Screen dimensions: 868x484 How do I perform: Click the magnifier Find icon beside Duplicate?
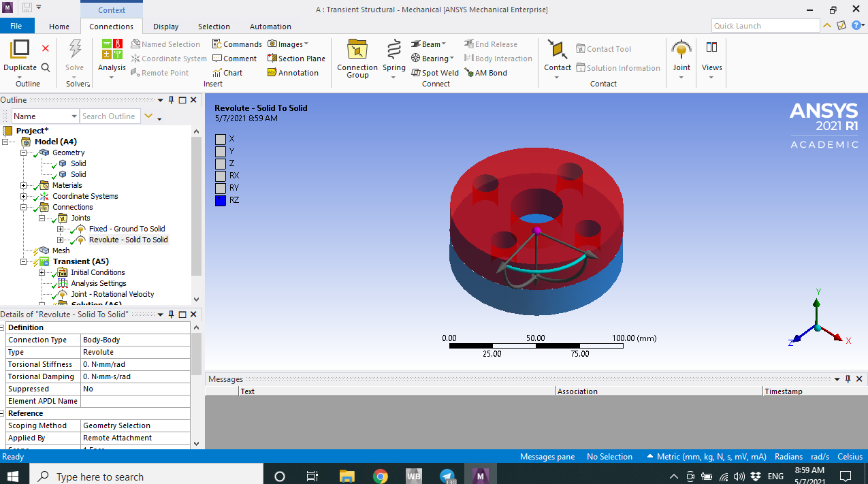(x=46, y=67)
